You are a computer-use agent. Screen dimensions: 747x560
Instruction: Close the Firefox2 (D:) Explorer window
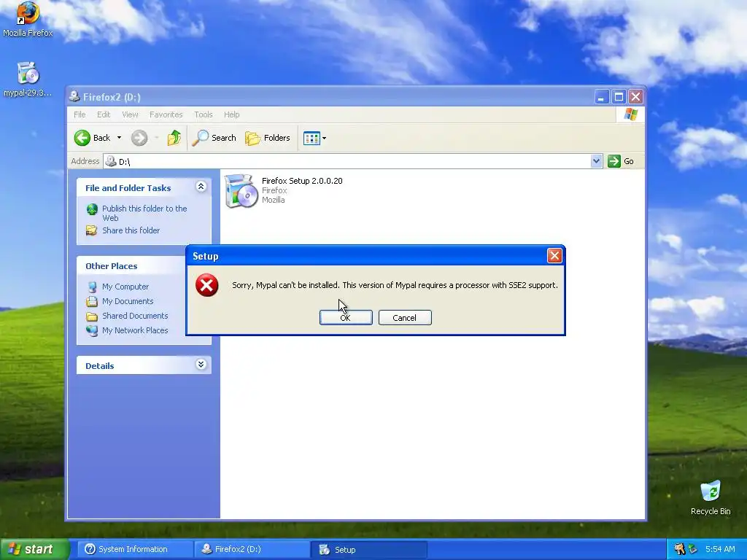(636, 97)
